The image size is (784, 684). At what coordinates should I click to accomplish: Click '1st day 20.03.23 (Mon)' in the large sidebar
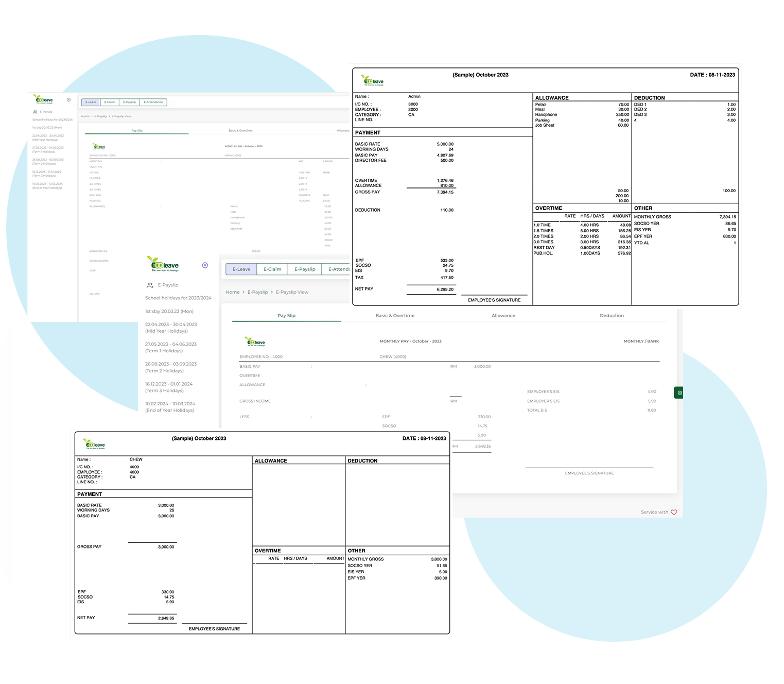(169, 311)
